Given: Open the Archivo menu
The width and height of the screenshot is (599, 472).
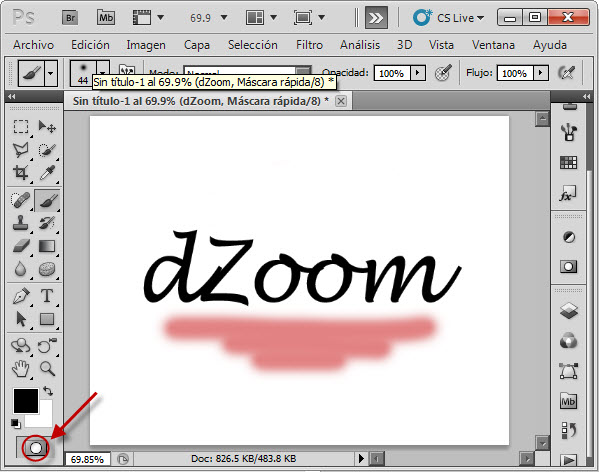Looking at the screenshot, I should click(34, 45).
